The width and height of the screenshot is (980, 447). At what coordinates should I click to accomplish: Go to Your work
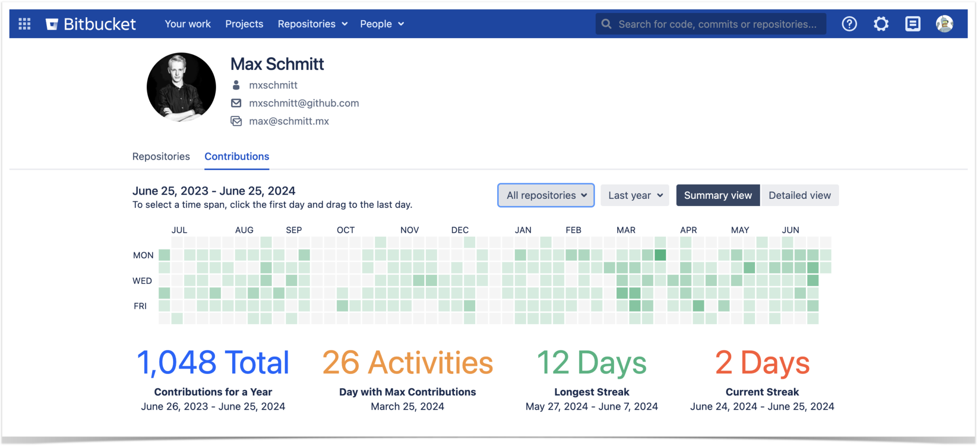[188, 23]
